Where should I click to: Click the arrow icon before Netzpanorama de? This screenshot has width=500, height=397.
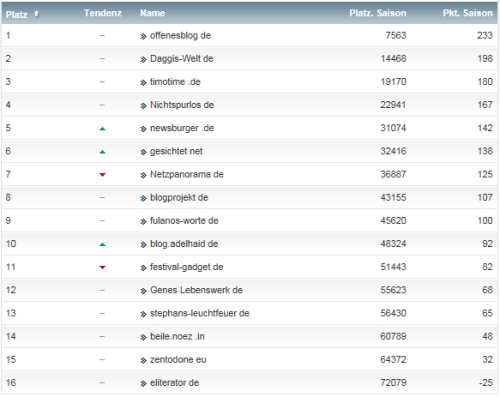pyautogui.click(x=143, y=175)
